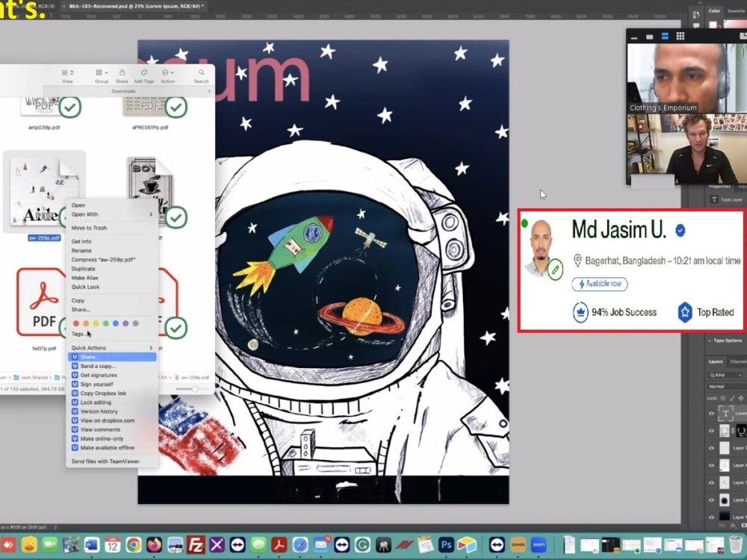Open Adobe Acrobat from the dock
The height and width of the screenshot is (560, 747).
pyautogui.click(x=279, y=545)
